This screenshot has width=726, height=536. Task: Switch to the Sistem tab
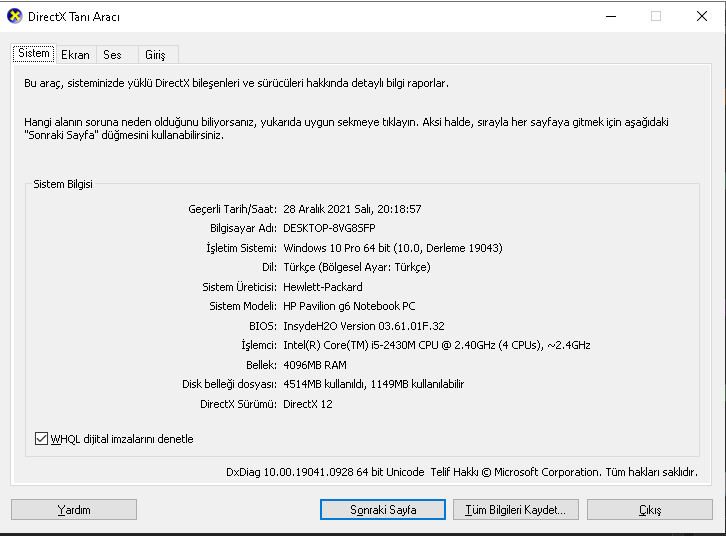pos(34,53)
